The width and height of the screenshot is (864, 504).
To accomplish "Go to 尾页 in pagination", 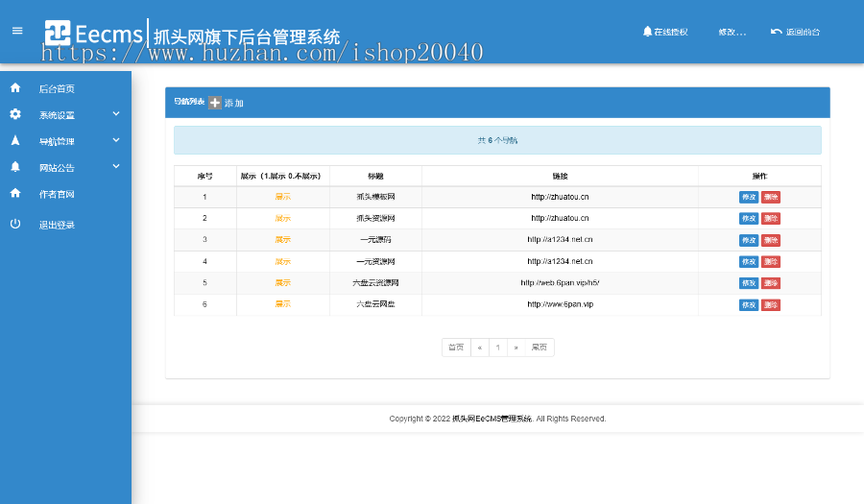I will [540, 348].
